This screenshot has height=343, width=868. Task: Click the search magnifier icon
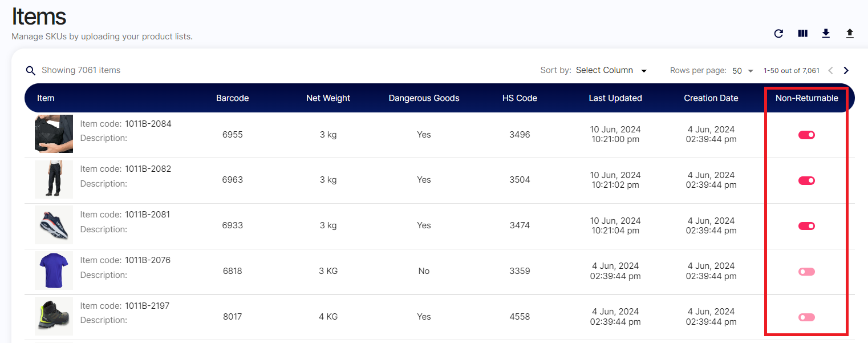click(31, 71)
